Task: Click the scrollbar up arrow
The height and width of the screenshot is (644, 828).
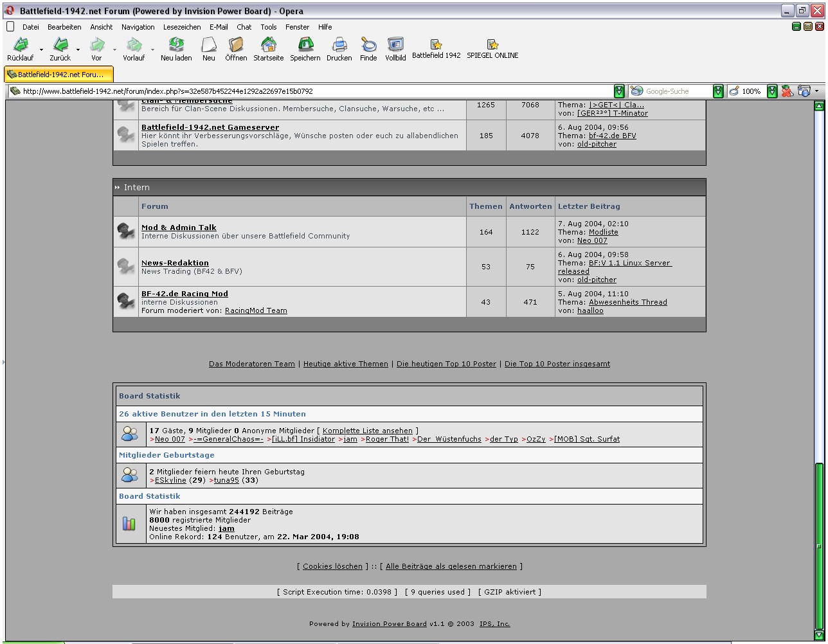Action: click(x=819, y=106)
